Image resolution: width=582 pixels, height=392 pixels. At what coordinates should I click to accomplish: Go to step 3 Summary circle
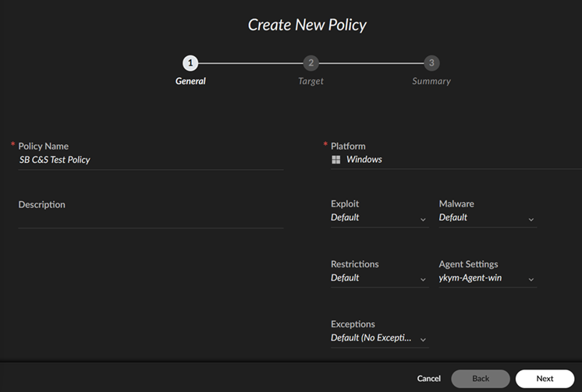point(431,63)
